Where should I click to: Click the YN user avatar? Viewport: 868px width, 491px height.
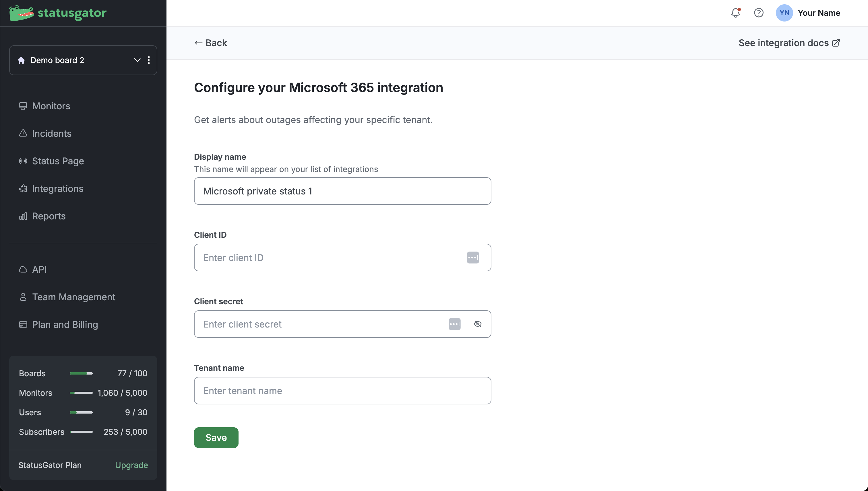[784, 13]
